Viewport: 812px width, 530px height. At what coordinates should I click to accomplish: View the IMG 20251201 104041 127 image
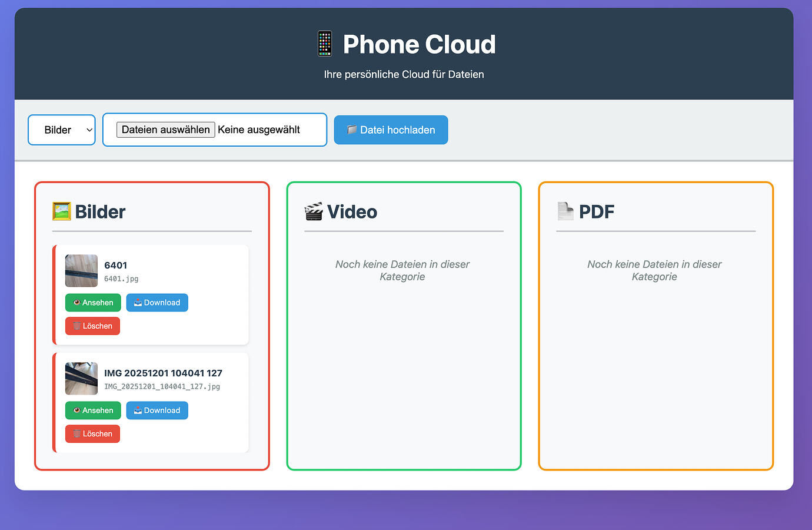click(x=93, y=410)
